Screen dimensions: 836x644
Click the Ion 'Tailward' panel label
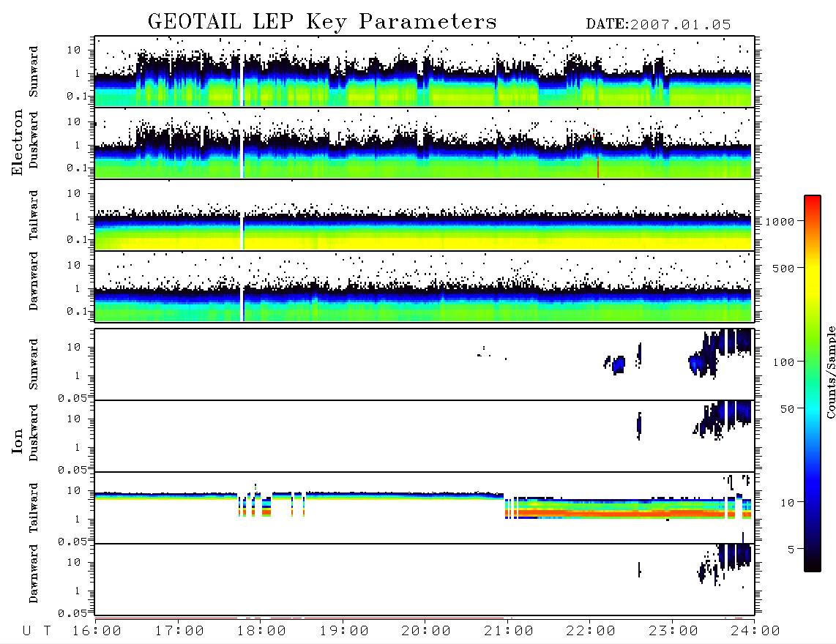pos(34,508)
